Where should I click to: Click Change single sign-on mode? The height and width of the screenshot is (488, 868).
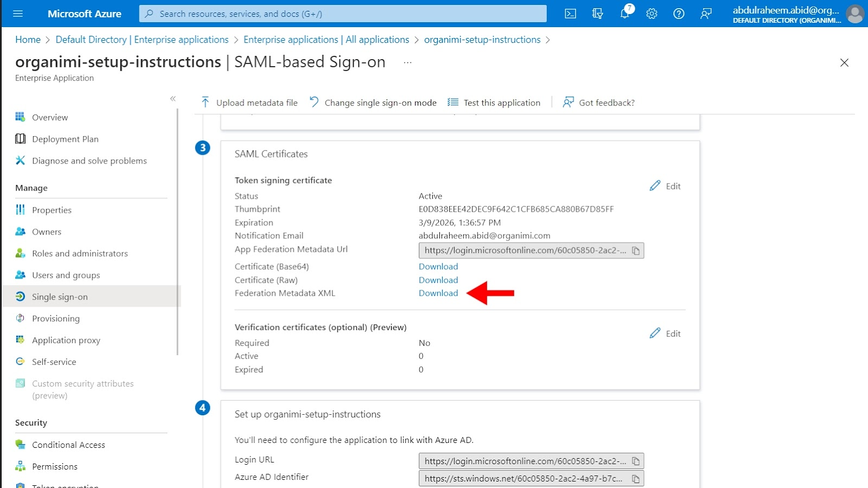(x=373, y=103)
